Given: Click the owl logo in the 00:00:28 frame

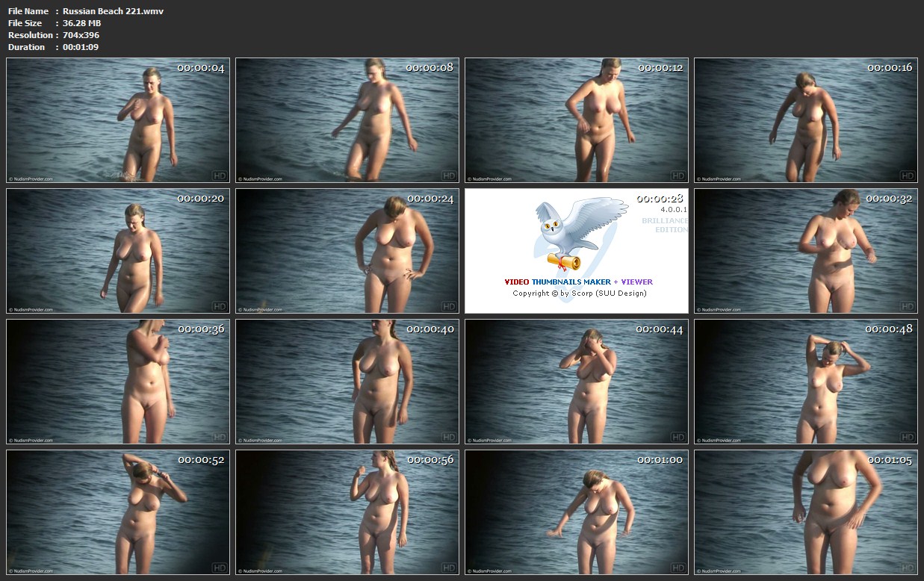Looking at the screenshot, I should (x=575, y=228).
